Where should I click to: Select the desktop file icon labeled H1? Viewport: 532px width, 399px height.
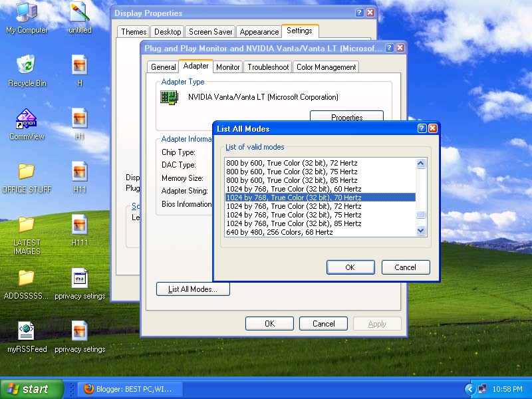(x=80, y=118)
